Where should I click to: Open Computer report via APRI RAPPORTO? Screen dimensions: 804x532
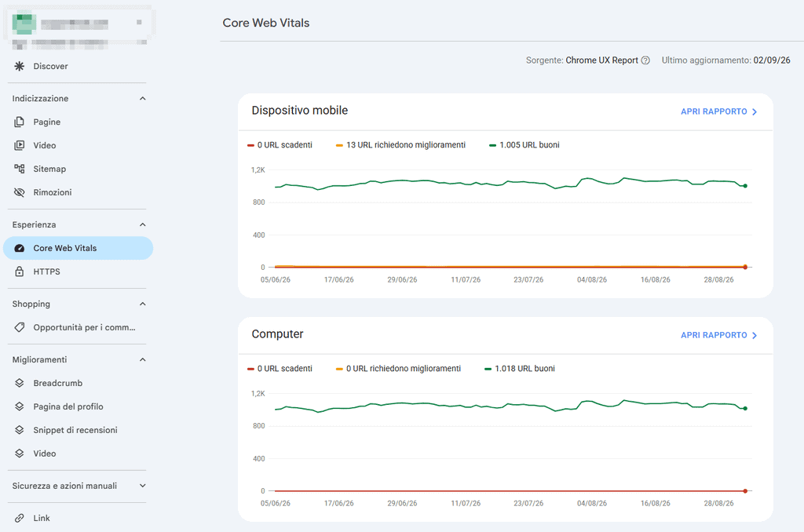tap(719, 335)
